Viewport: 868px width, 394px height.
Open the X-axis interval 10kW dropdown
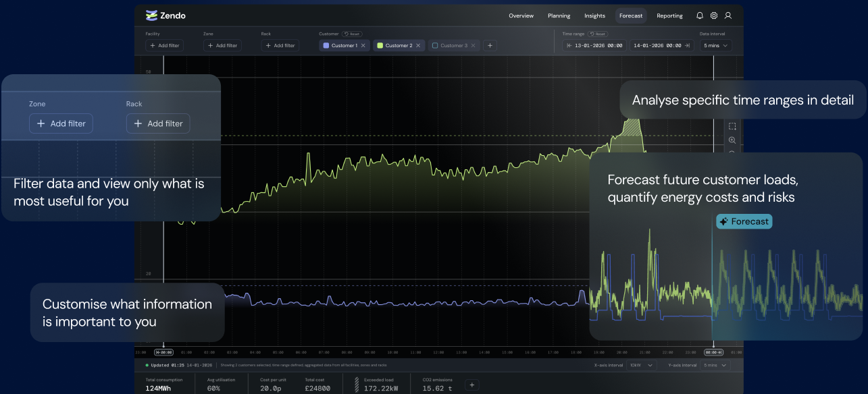point(641,365)
